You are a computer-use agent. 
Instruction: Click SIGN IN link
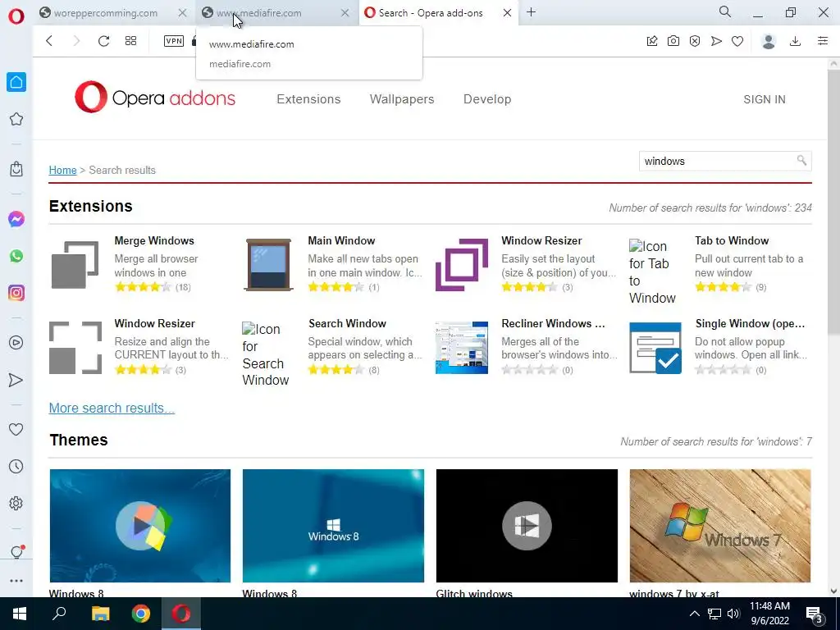[x=765, y=99]
